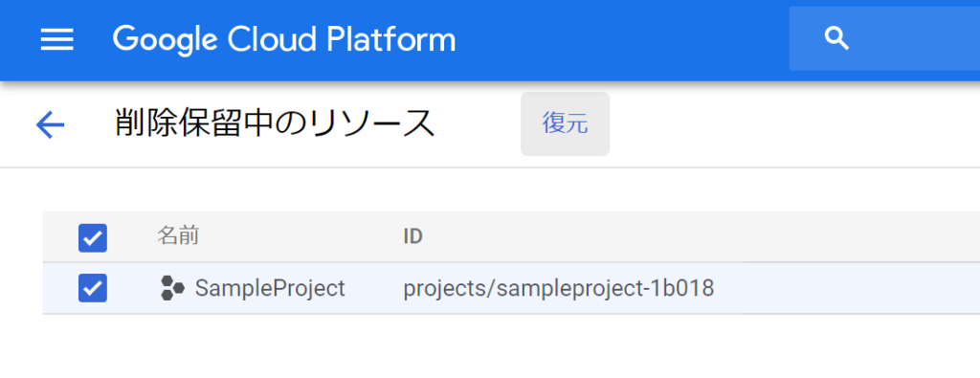Sort by the ID column header
The height and width of the screenshot is (378, 980).
(412, 236)
